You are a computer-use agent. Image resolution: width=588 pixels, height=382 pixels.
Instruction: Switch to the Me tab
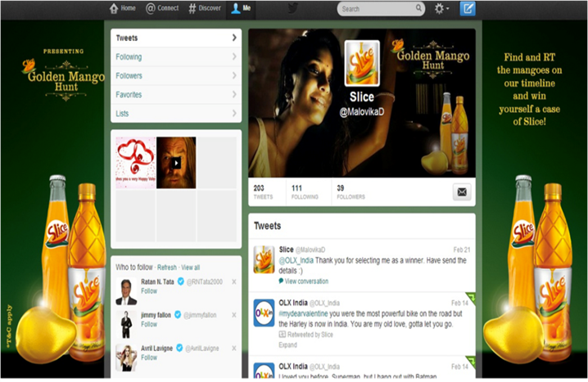241,8
